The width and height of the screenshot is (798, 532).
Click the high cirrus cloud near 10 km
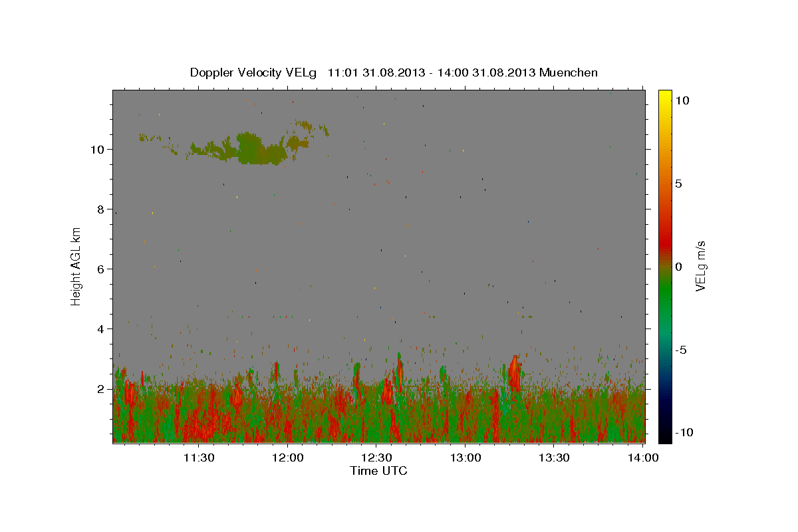pyautogui.click(x=251, y=149)
